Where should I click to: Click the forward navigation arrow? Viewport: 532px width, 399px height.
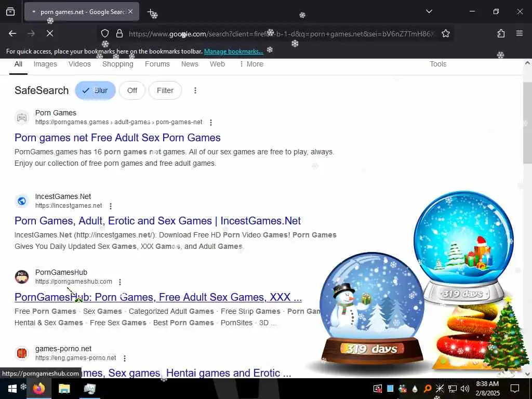tap(31, 33)
